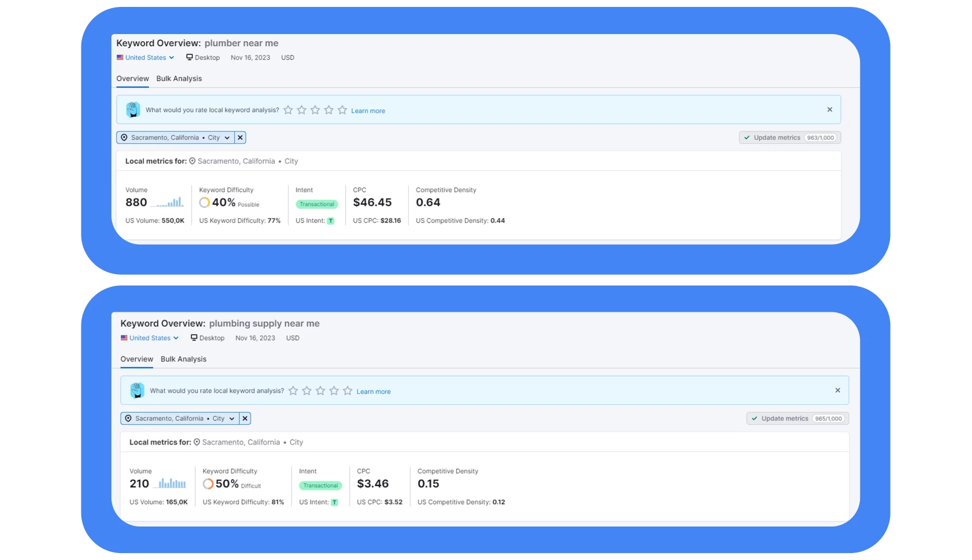Click US Keyword Difficulty 81% text
Image resolution: width=972 pixels, height=560 pixels.
point(243,502)
